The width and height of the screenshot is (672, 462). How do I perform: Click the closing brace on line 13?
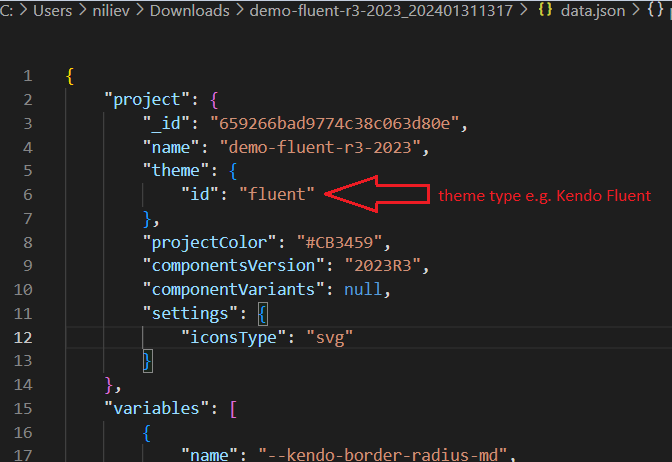click(x=147, y=362)
